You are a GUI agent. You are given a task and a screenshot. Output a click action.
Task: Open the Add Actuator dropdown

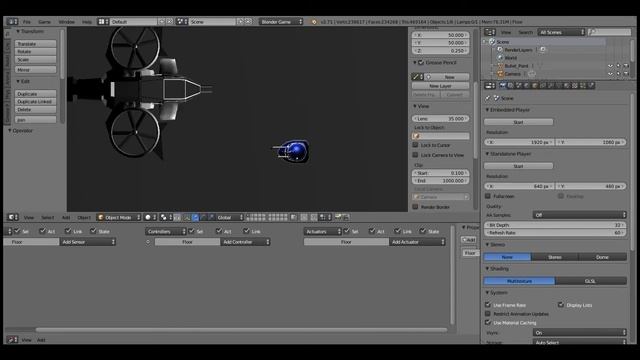418,242
